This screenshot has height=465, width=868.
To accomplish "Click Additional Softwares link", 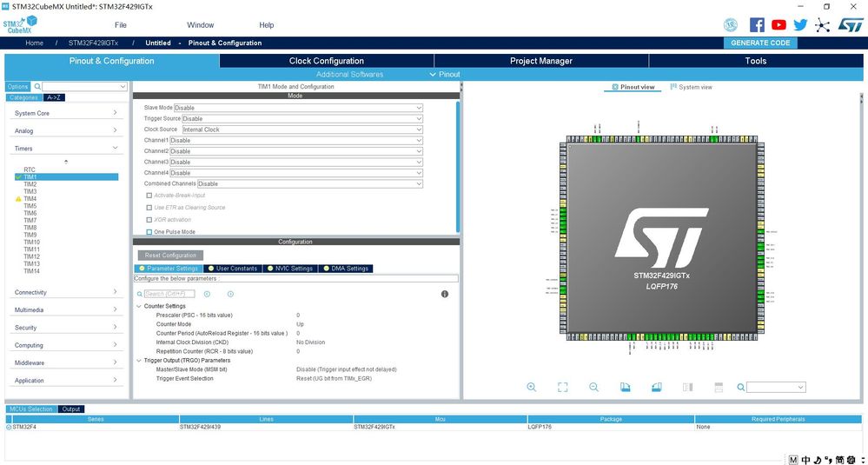I will [x=350, y=74].
